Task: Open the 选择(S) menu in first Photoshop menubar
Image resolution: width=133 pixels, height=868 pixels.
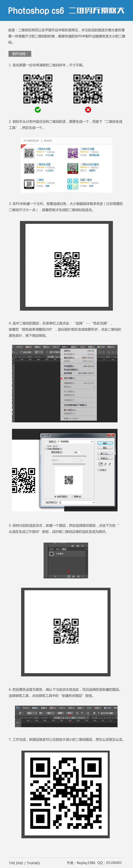Action: pyautogui.click(x=65, y=347)
